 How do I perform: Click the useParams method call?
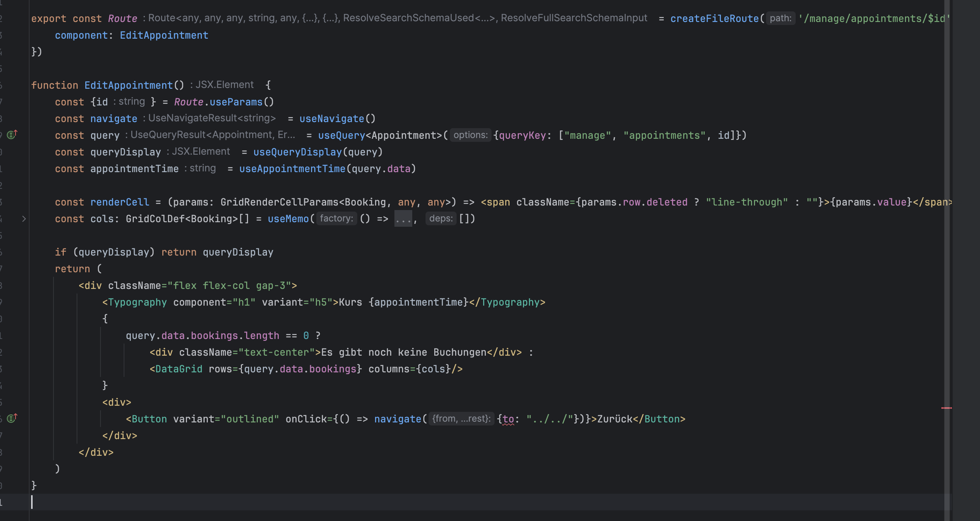coord(236,102)
